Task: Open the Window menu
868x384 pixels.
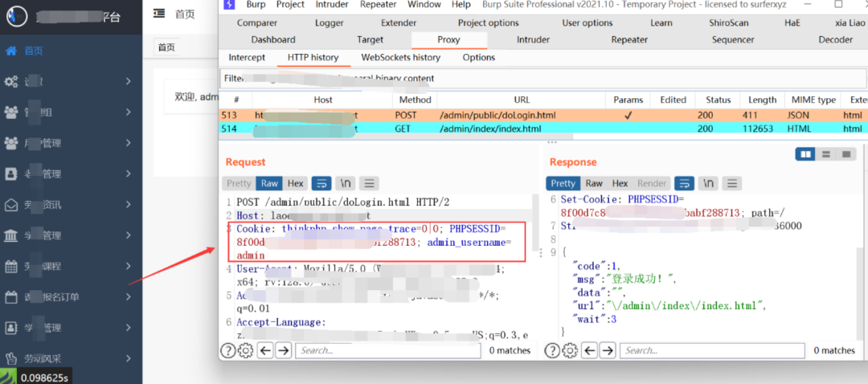Action: (x=424, y=5)
